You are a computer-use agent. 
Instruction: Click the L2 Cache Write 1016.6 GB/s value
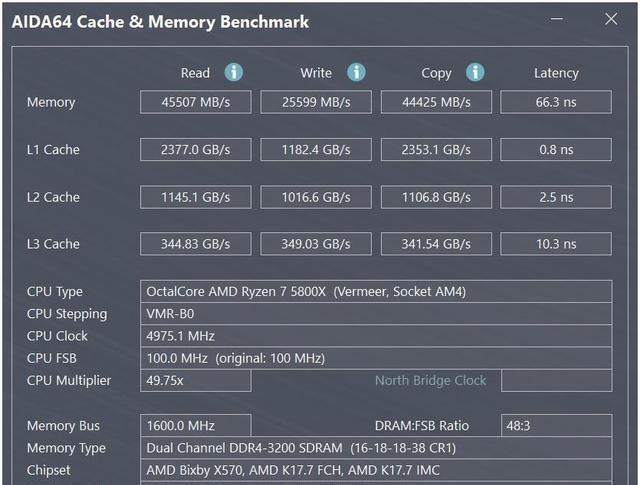pos(316,197)
